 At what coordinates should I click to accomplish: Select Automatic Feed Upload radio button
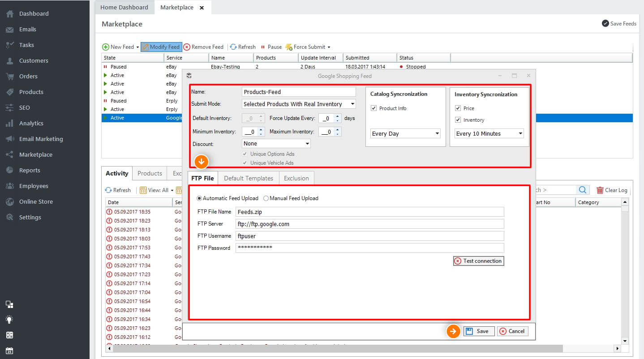click(199, 198)
